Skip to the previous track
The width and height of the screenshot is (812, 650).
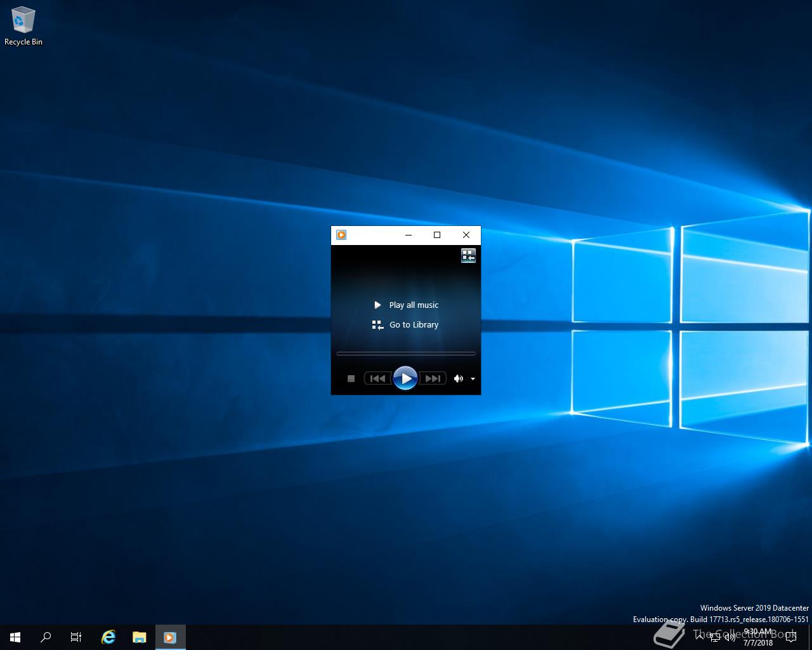tap(377, 378)
